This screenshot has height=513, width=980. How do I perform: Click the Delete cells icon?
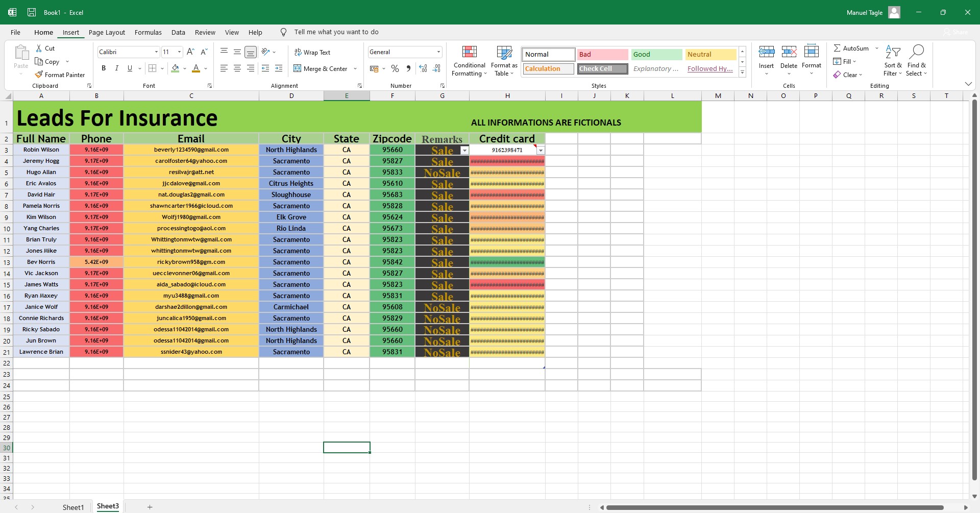click(x=789, y=52)
